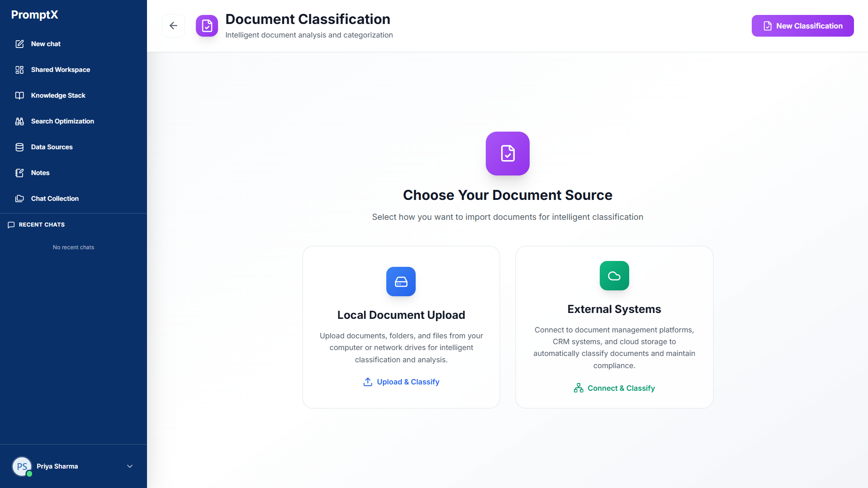This screenshot has height=488, width=868.
Task: Click the Document Classification page title
Action: tap(308, 19)
